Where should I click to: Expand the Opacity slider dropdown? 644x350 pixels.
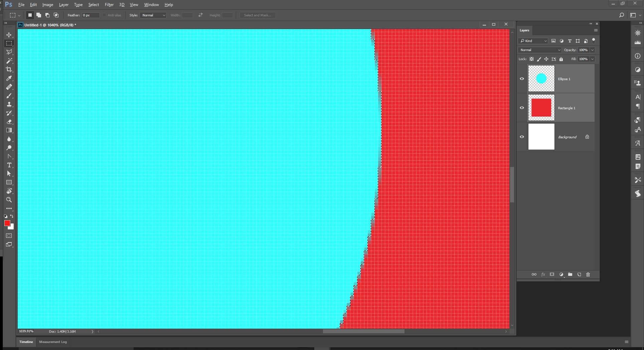point(592,50)
